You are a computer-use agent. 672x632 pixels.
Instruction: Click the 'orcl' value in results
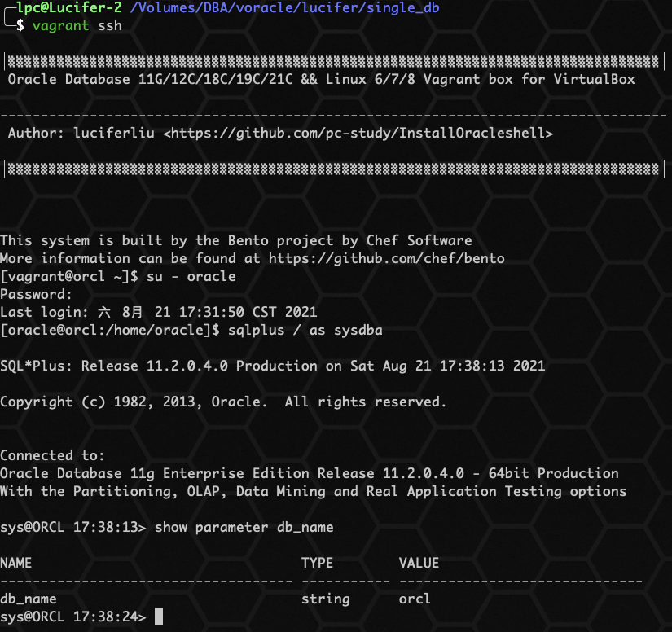pos(415,599)
